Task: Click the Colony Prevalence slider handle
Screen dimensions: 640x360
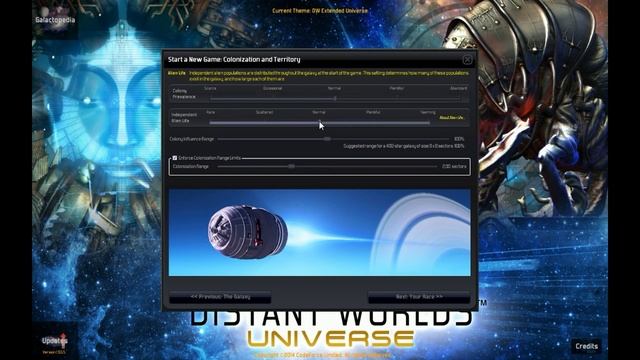Action: [335, 98]
